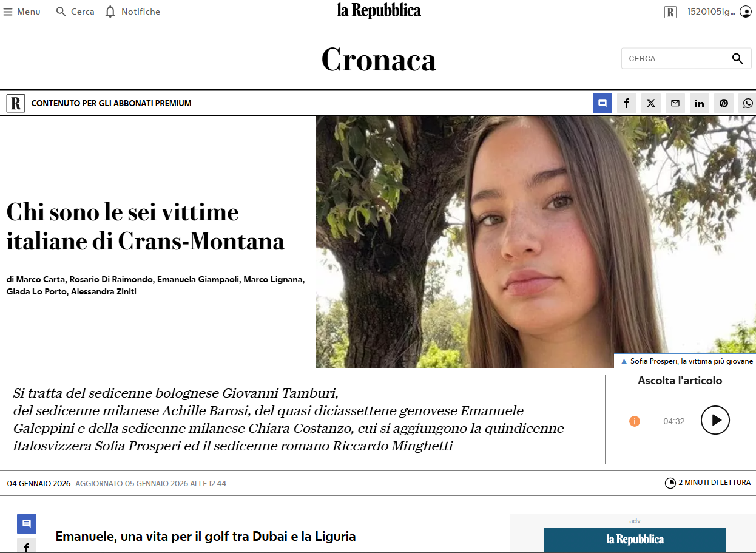Share the article by email
Image resolution: width=756 pixels, height=553 pixels.
coord(675,103)
